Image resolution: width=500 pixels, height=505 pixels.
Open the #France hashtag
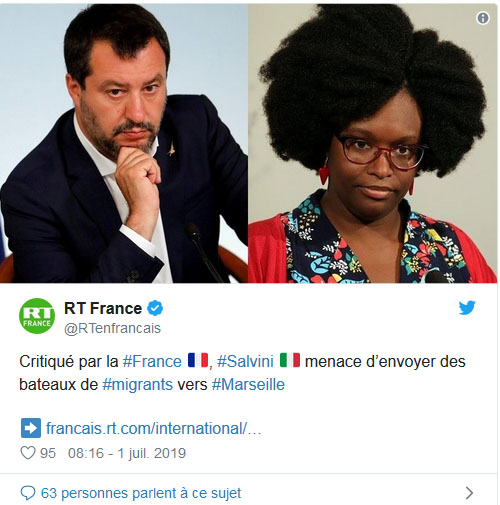tap(152, 362)
